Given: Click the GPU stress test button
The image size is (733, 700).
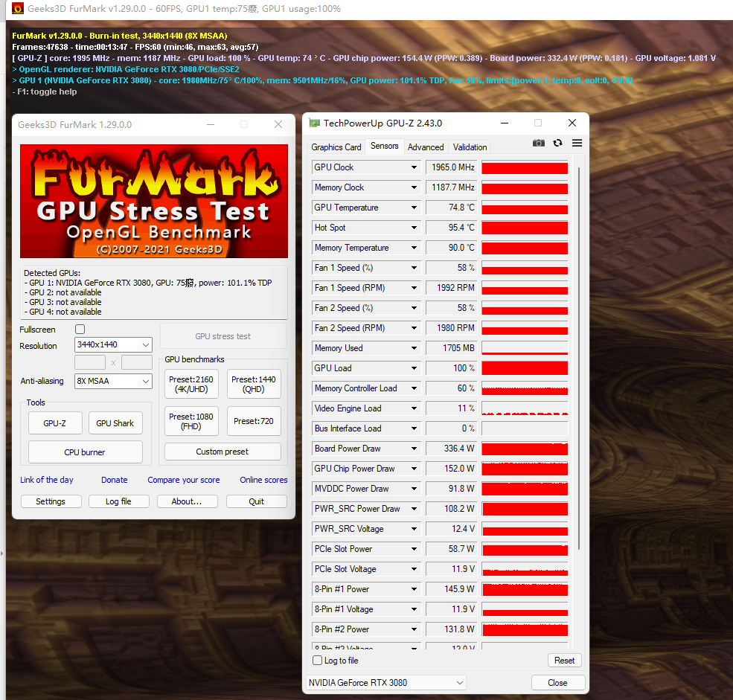Looking at the screenshot, I should pos(223,336).
